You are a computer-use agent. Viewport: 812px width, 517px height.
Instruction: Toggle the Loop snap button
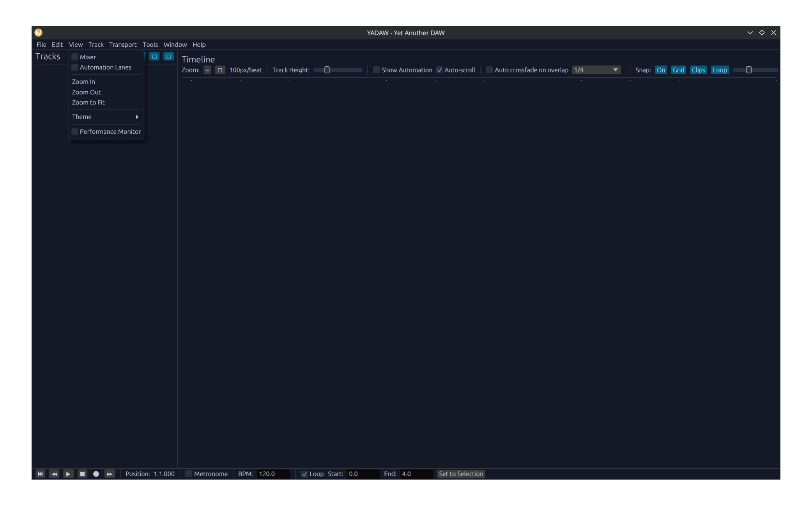point(720,70)
